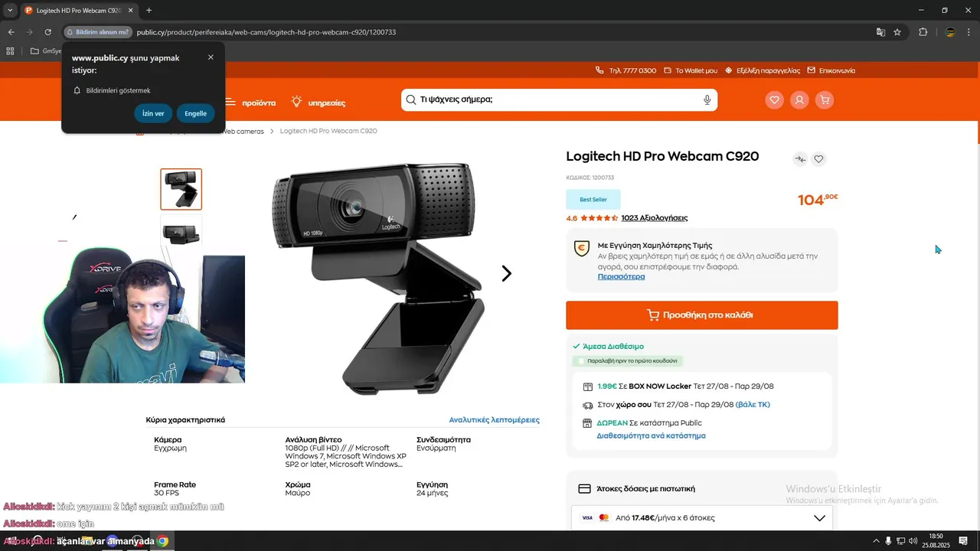Open 'Το Wallet μου' link
Image resolution: width=980 pixels, height=551 pixels.
point(691,70)
